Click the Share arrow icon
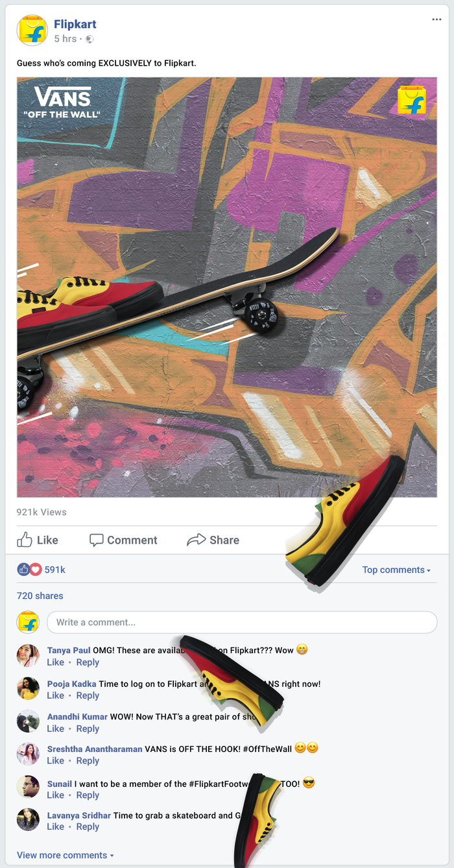The height and width of the screenshot is (868, 454). [196, 540]
